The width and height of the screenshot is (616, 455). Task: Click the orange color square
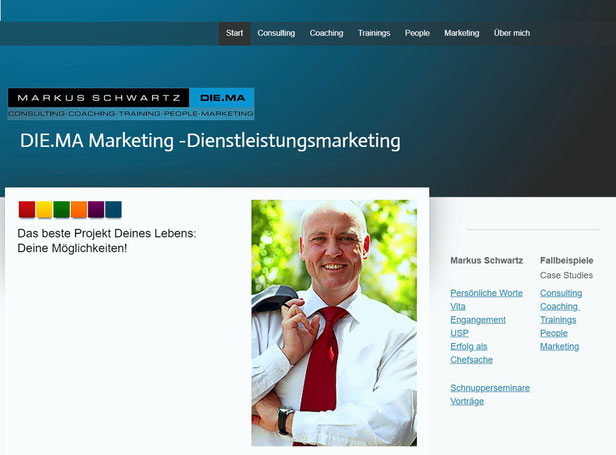tap(79, 209)
